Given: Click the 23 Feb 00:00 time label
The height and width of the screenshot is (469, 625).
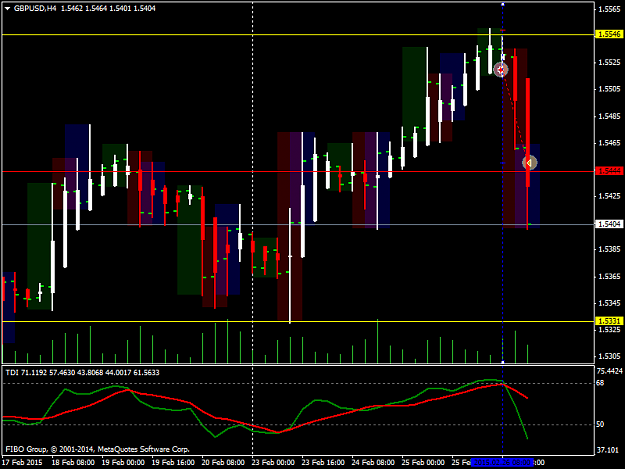Looking at the screenshot, I should pos(273,463).
